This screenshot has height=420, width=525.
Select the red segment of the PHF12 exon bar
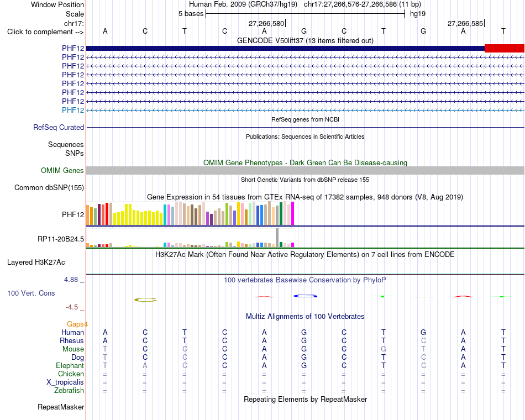click(x=504, y=48)
